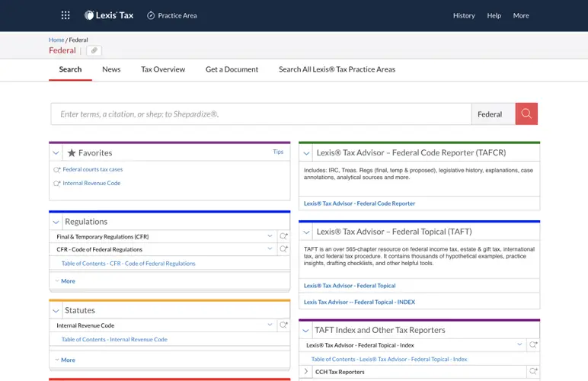588x381 pixels.
Task: Expand the CCH Tax Reporters item
Action: 306,372
